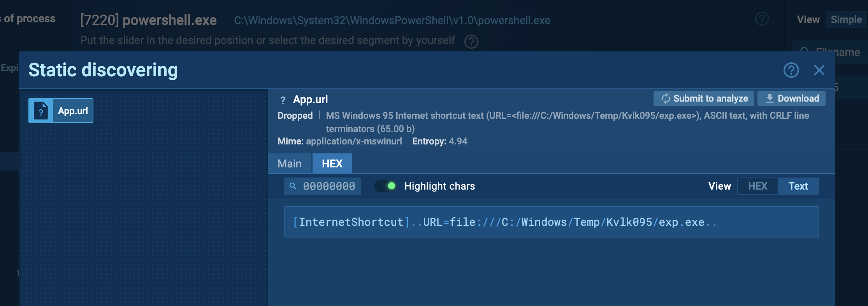Click the magnifier icon in offset search box
The height and width of the screenshot is (306, 868).
tap(293, 186)
